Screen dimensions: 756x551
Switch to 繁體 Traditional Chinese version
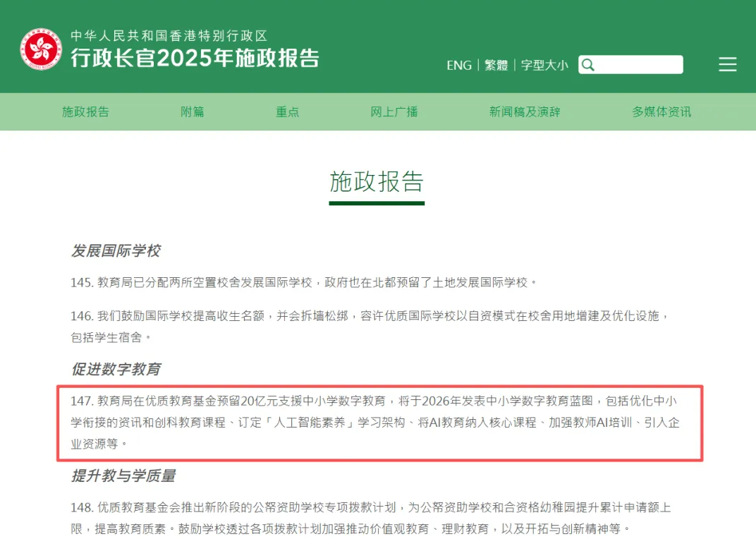tap(496, 65)
